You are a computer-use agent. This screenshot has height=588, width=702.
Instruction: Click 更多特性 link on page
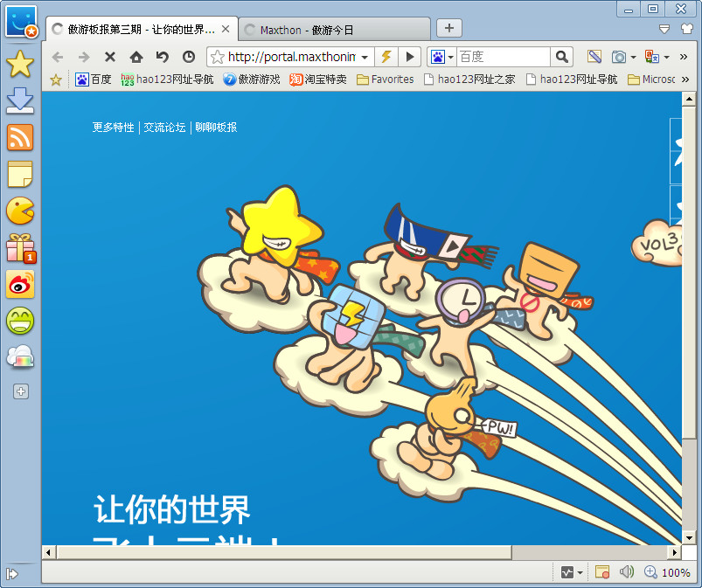[x=114, y=128]
